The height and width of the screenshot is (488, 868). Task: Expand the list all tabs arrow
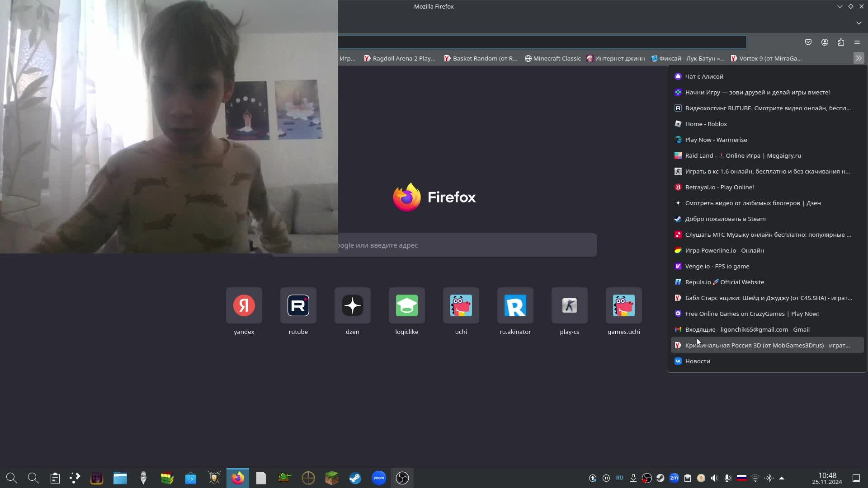pyautogui.click(x=859, y=23)
